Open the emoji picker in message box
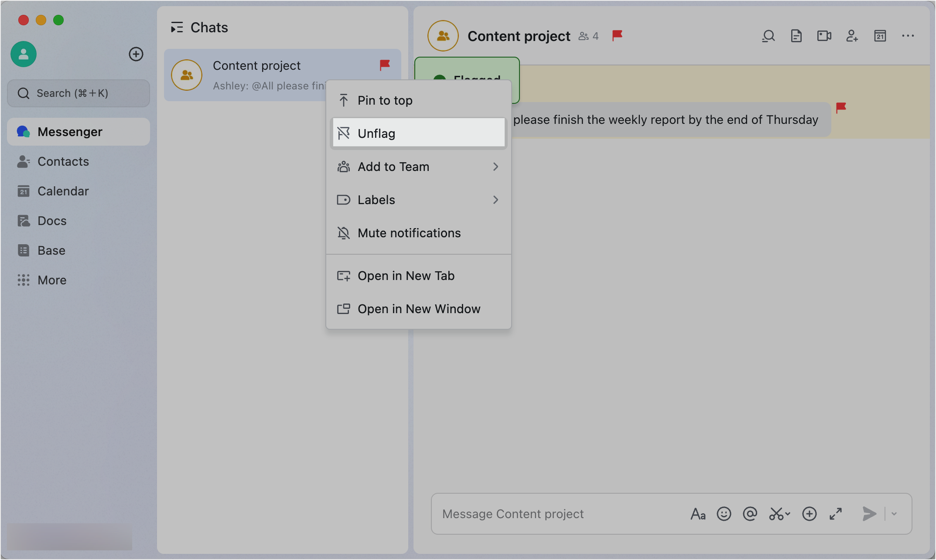This screenshot has height=560, width=936. [x=724, y=514]
